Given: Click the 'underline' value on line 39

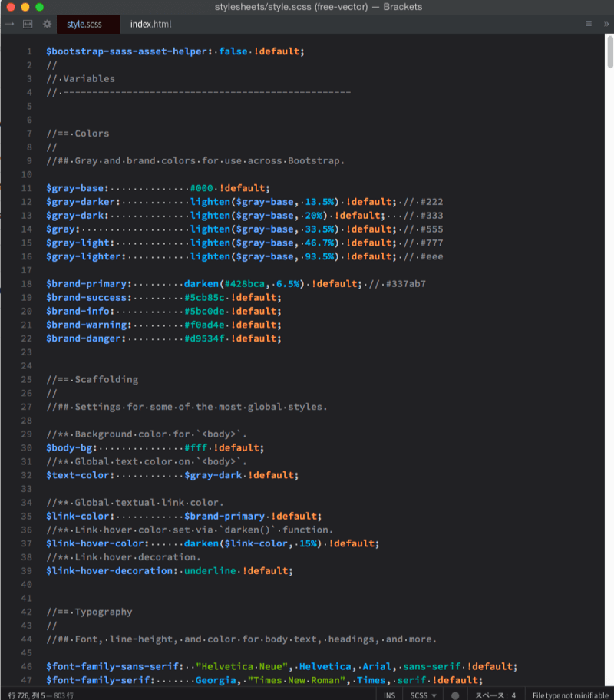Looking at the screenshot, I should (210, 570).
